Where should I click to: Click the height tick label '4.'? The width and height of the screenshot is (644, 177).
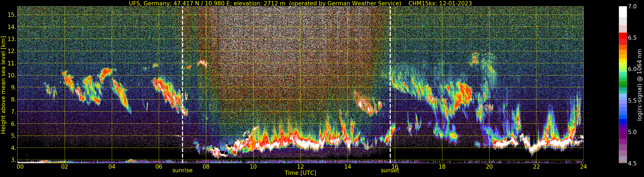14,148
